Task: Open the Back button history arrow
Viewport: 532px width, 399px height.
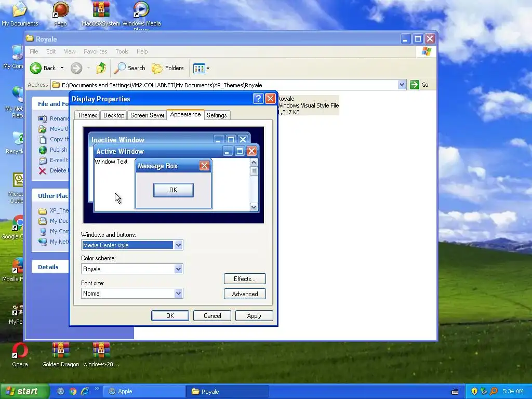Action: click(x=62, y=68)
